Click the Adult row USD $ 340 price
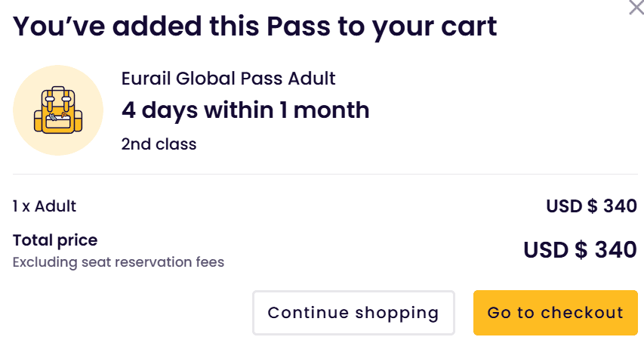 tap(591, 206)
